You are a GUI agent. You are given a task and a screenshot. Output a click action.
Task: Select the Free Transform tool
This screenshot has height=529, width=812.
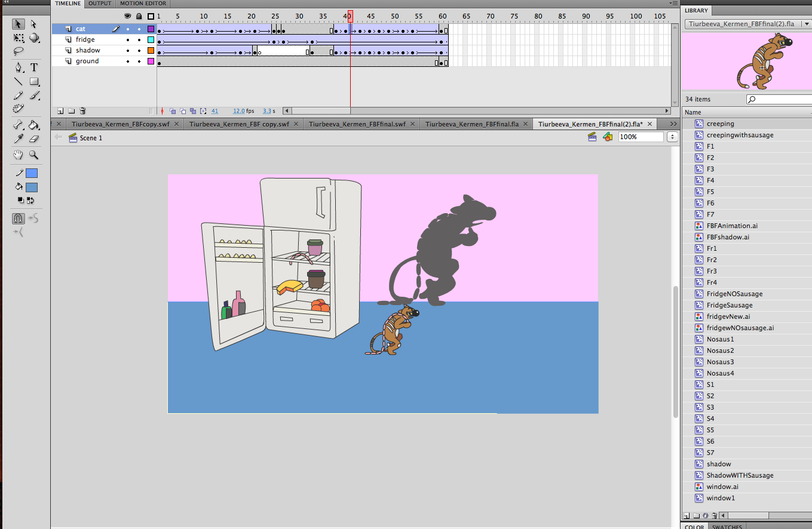pyautogui.click(x=19, y=38)
